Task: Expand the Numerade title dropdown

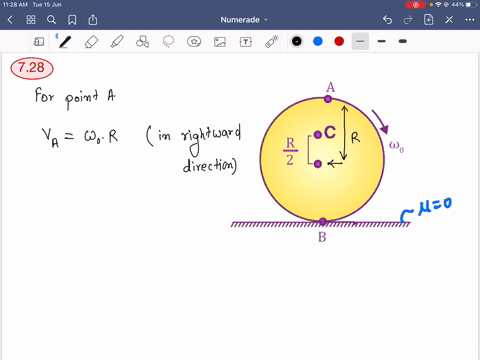Action: pyautogui.click(x=244, y=20)
